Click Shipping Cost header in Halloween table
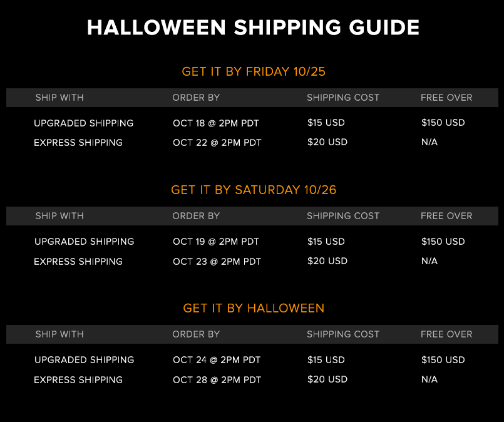 click(x=343, y=334)
